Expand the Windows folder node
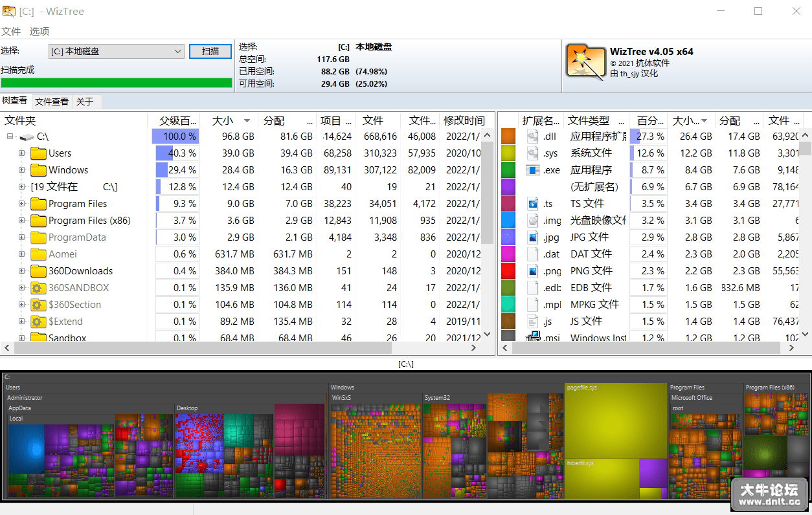Screen dimensions: 812x515 point(22,170)
